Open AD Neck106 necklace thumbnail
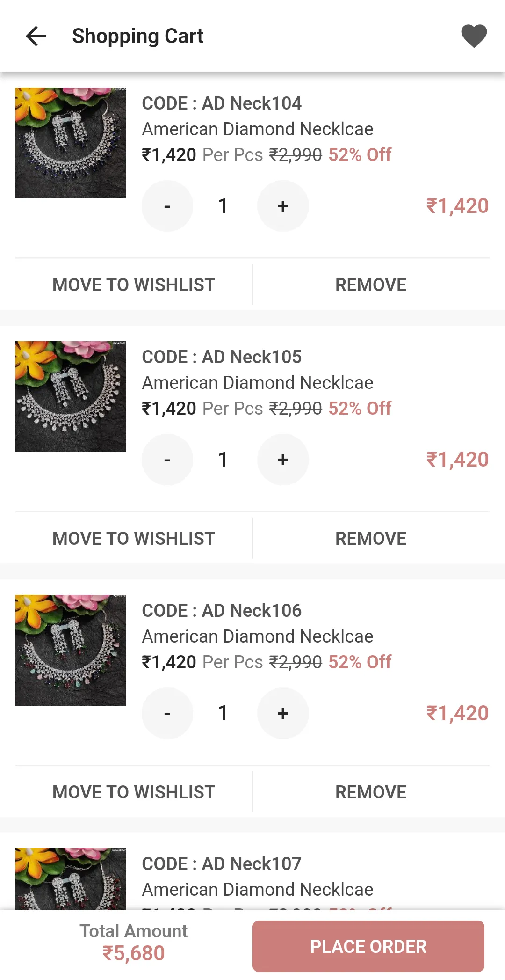The height and width of the screenshot is (980, 505). click(x=71, y=650)
